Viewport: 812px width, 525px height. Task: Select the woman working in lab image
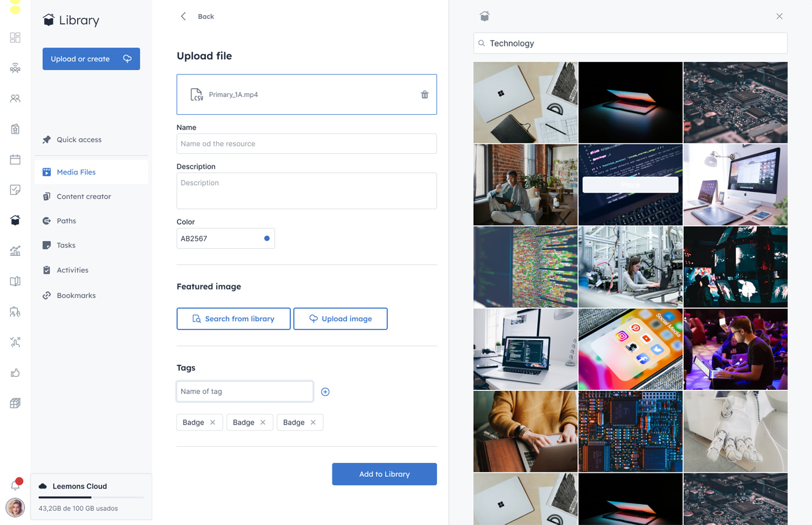coord(630,267)
